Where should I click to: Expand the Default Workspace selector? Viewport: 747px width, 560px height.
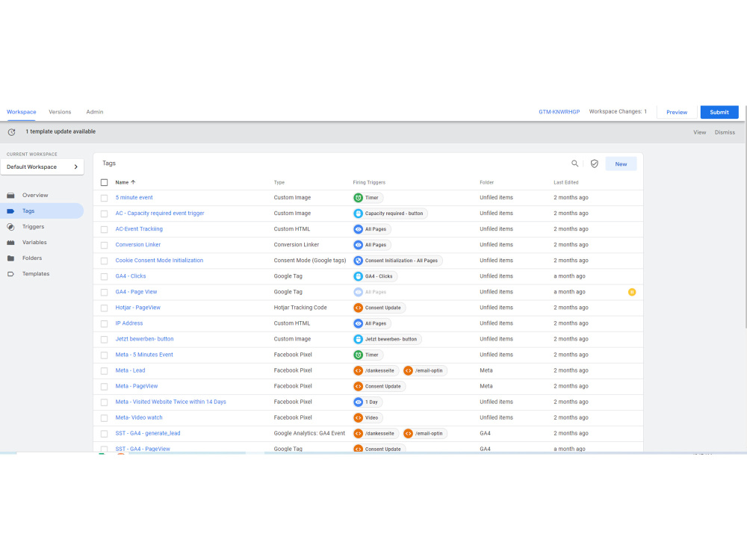coord(43,167)
